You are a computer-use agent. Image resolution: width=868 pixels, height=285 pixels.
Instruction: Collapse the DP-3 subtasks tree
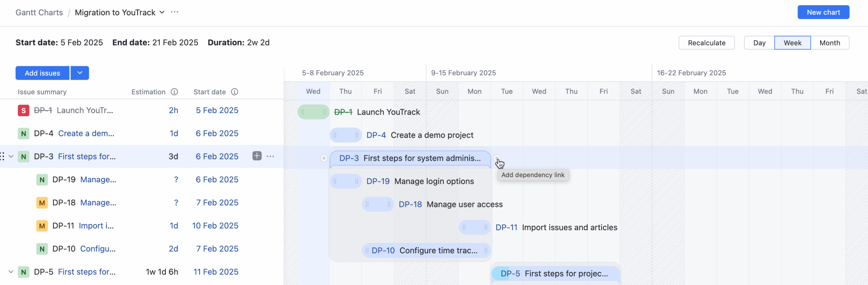click(x=11, y=156)
